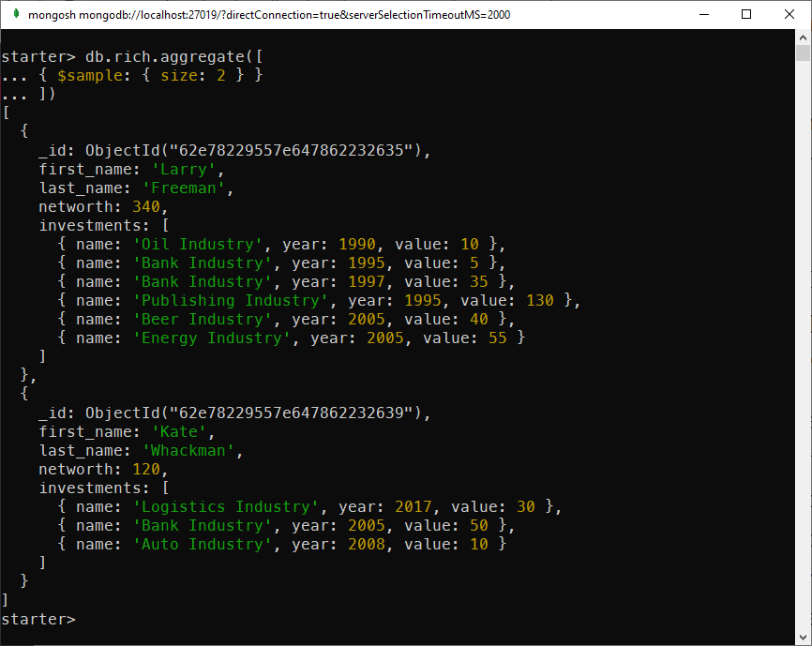This screenshot has height=646, width=812.
Task: Click 'Energy Industry' investment name
Action: [x=211, y=338]
